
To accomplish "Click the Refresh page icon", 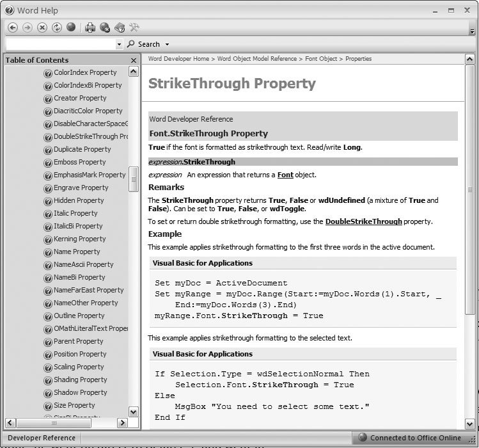I will click(56, 28).
